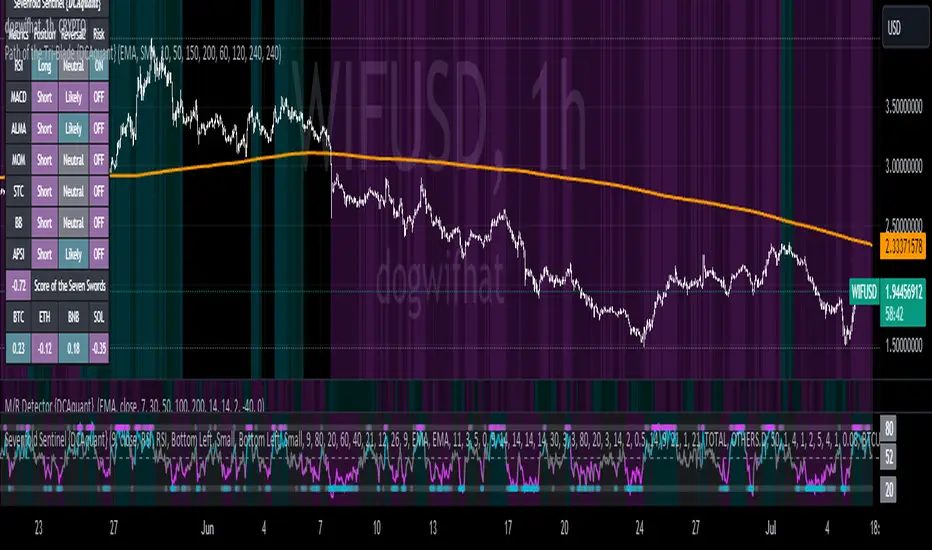This screenshot has height=550, width=932.
Task: Click the -0.12 value under ETH
Action: pyautogui.click(x=45, y=348)
